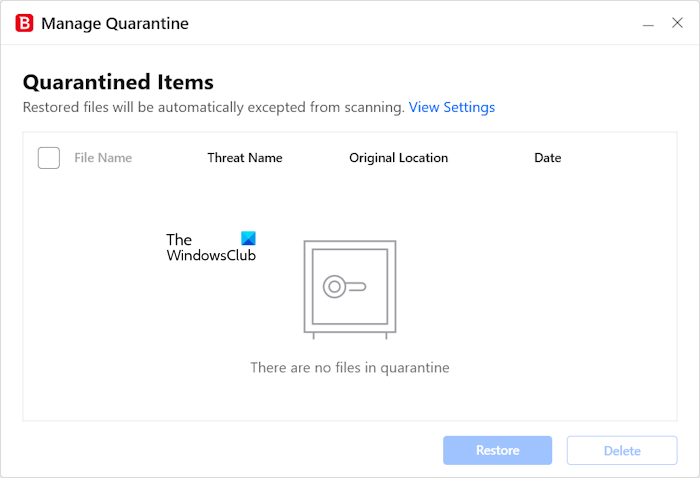700x478 pixels.
Task: Click the circular lock dial inside the safe
Action: (335, 287)
